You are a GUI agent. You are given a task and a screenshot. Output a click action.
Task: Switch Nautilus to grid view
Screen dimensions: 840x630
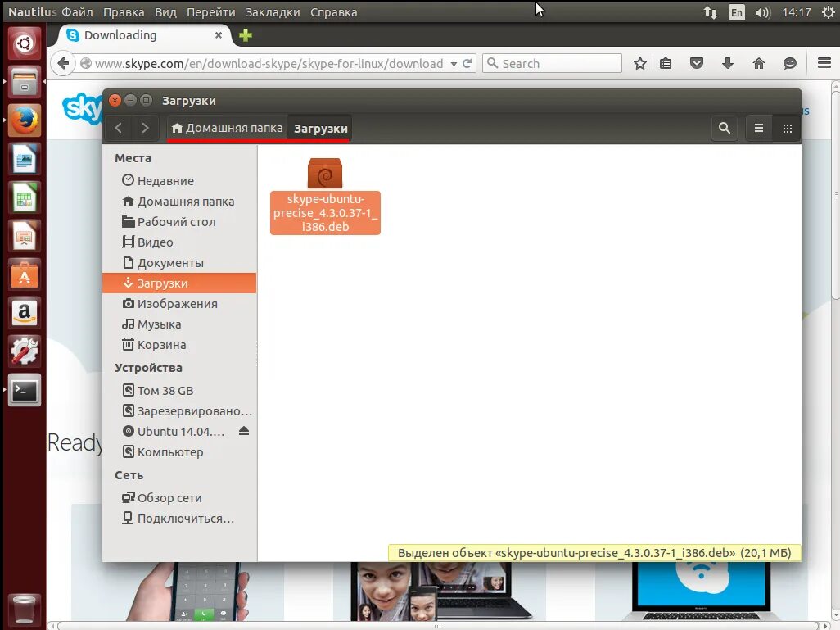[x=787, y=128]
